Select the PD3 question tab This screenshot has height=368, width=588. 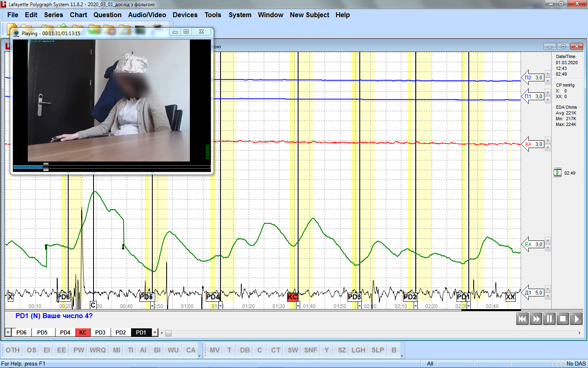[100, 332]
